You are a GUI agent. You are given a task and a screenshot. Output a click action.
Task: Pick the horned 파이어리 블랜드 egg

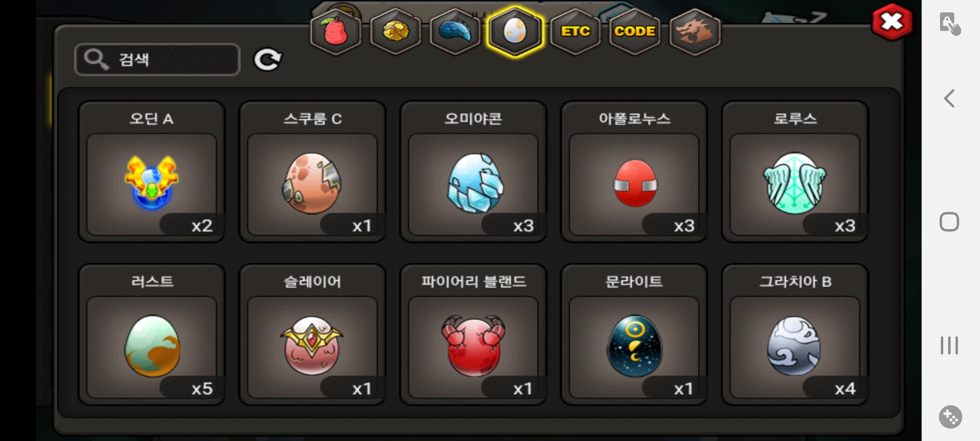(x=473, y=334)
